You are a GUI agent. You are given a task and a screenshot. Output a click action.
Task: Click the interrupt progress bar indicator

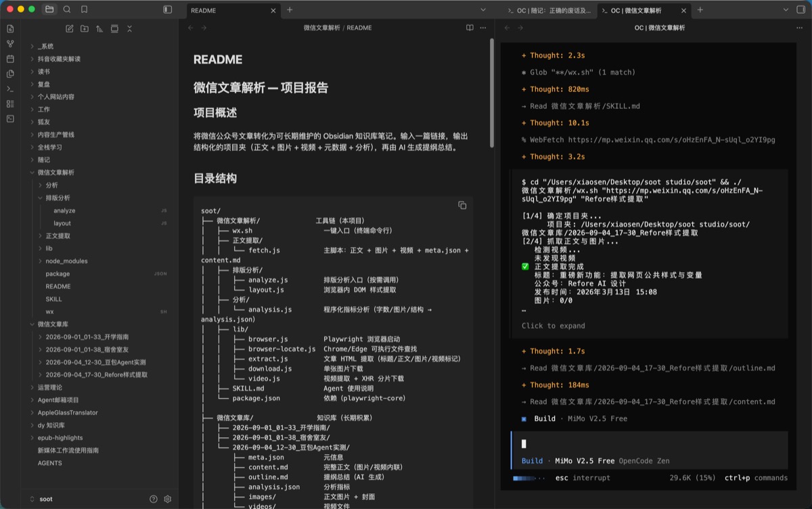(528, 478)
